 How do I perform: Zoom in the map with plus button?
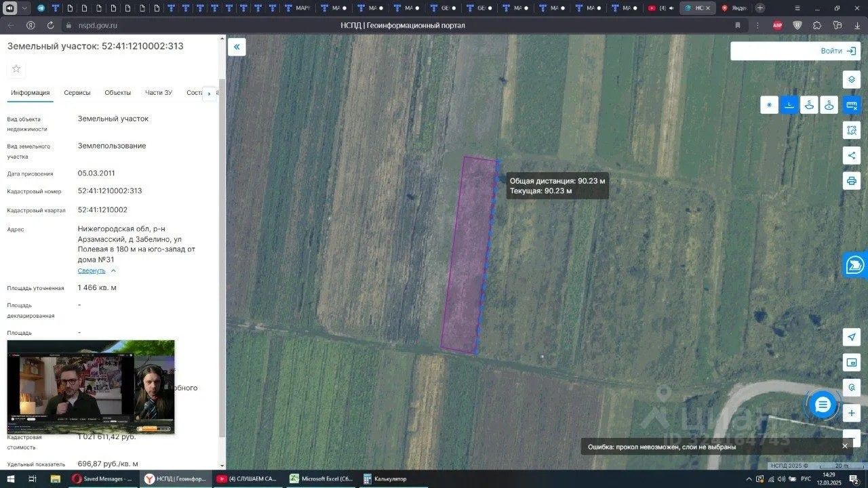[x=852, y=413]
